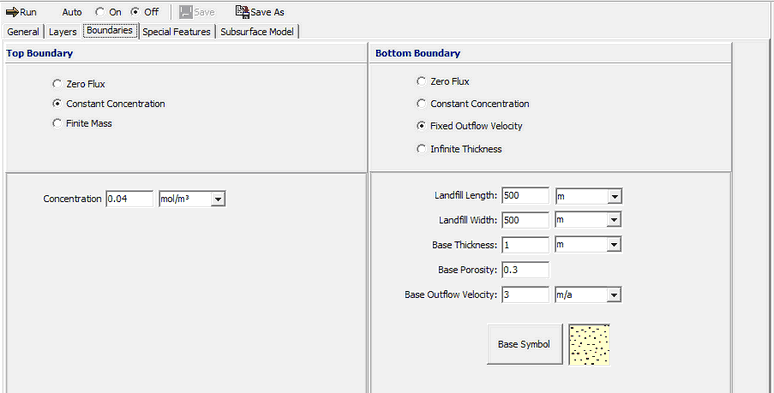This screenshot has width=774, height=393.
Task: Click the Save As disk icon
Action: coord(242,11)
